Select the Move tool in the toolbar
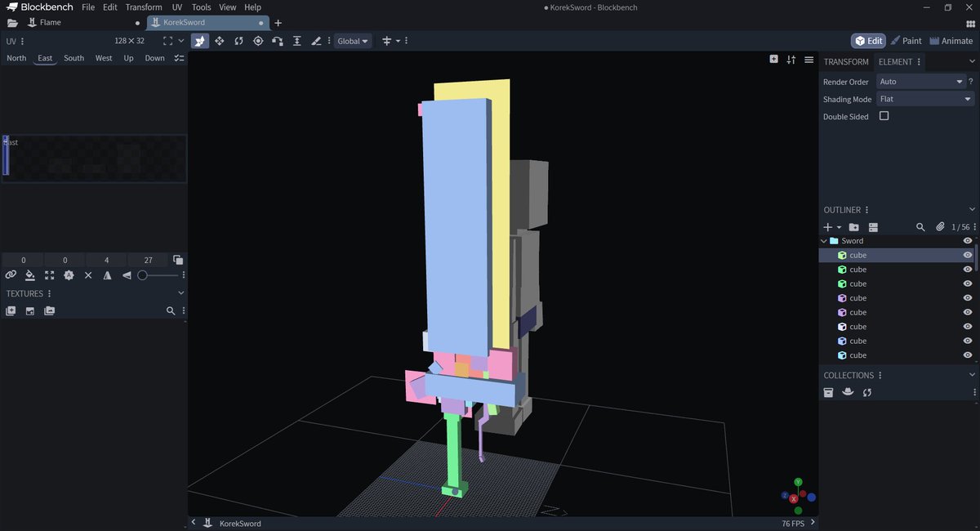 click(200, 41)
